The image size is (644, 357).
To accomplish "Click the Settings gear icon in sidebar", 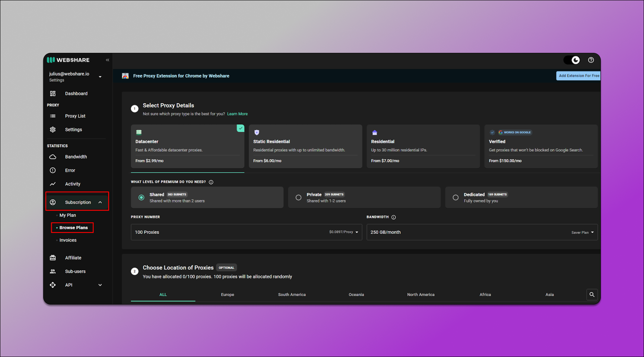I will (53, 130).
